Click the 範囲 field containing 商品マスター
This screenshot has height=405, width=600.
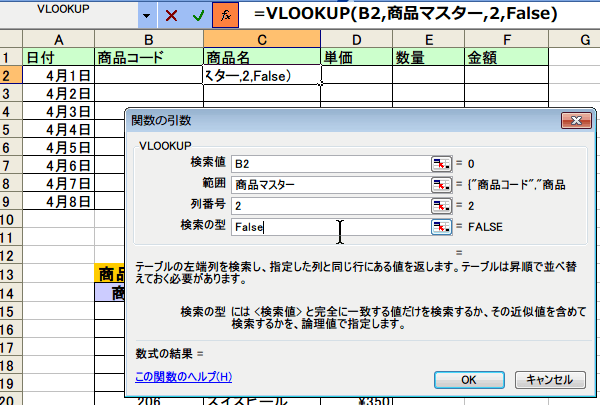click(x=331, y=185)
